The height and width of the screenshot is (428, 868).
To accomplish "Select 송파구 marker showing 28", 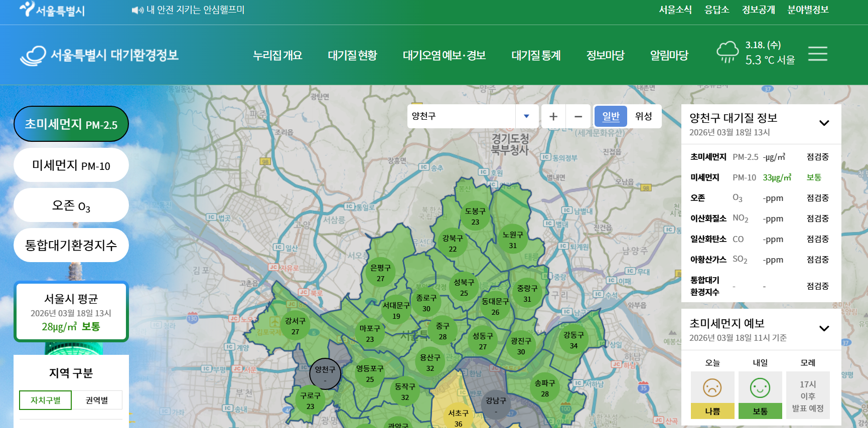I will point(545,388).
